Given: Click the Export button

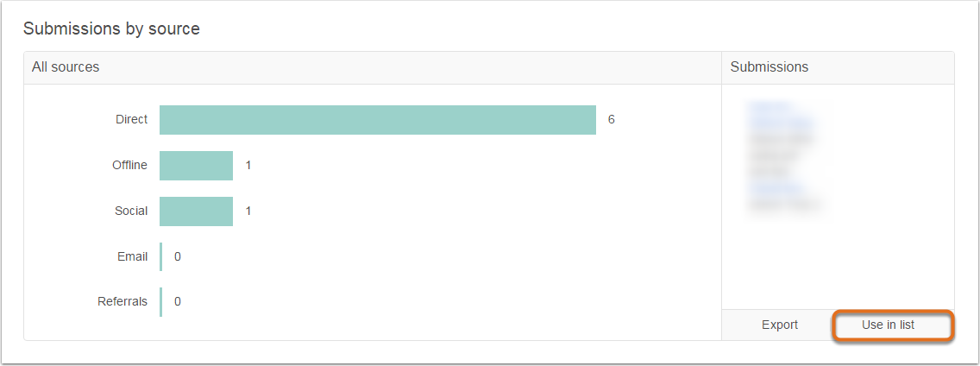Looking at the screenshot, I should tap(779, 325).
